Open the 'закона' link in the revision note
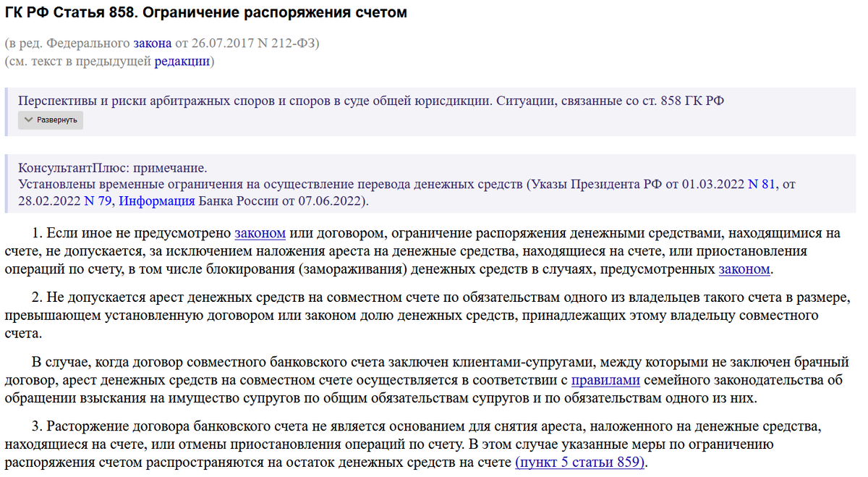Viewport: 868px width, 477px height. pyautogui.click(x=152, y=43)
